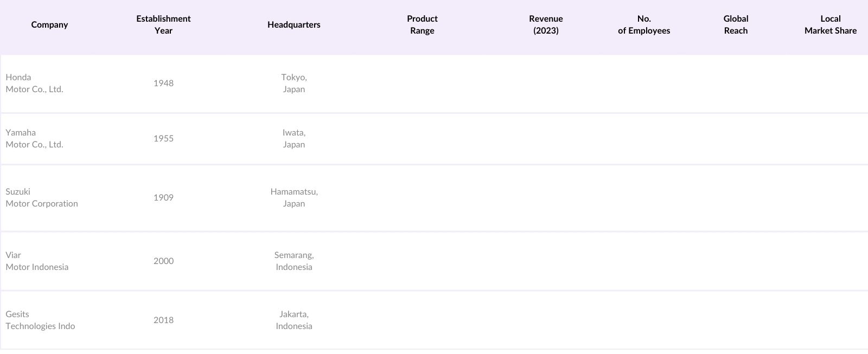Click the Jakarta, Indonesia headquarters cell
This screenshot has height=354, width=868.
(x=293, y=320)
